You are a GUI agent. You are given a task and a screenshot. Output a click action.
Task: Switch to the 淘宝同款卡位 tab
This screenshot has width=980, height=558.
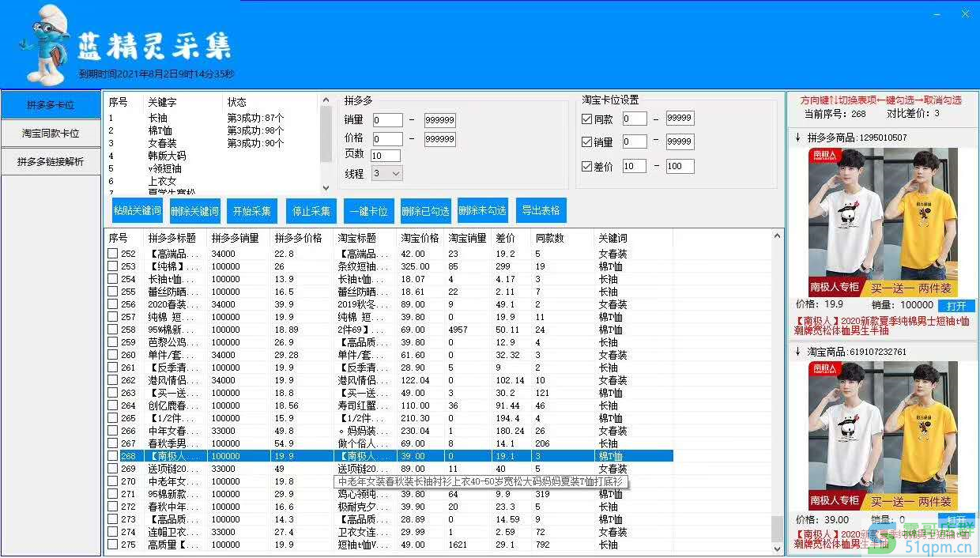pos(51,133)
